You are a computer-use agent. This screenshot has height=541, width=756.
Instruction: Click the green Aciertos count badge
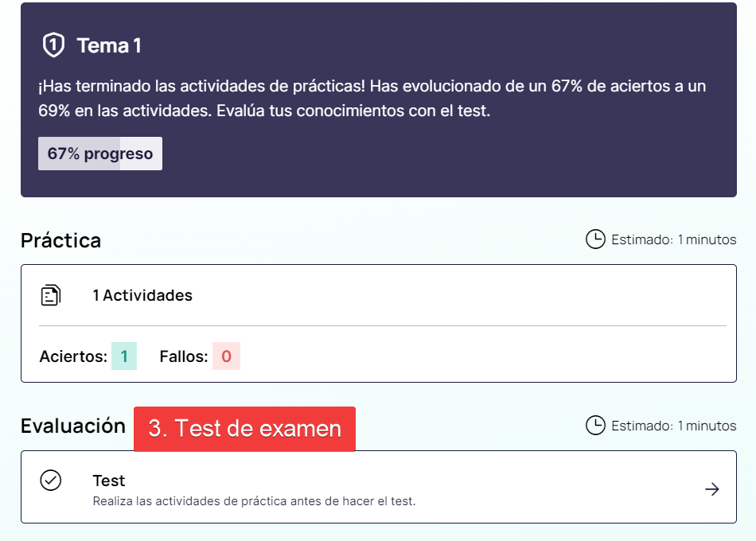(x=124, y=356)
